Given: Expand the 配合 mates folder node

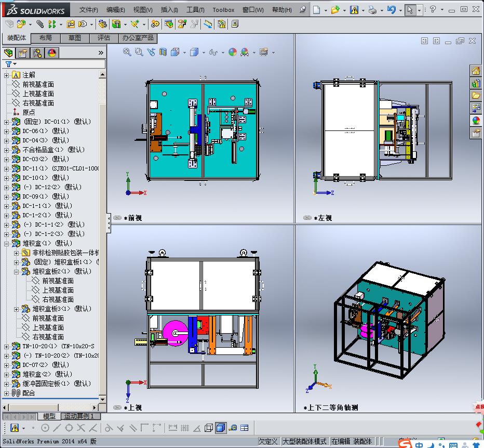Looking at the screenshot, I should coord(6,393).
